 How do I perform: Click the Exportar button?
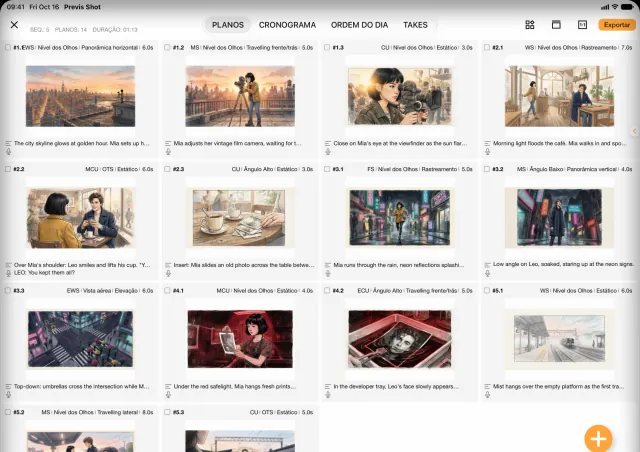click(x=617, y=25)
